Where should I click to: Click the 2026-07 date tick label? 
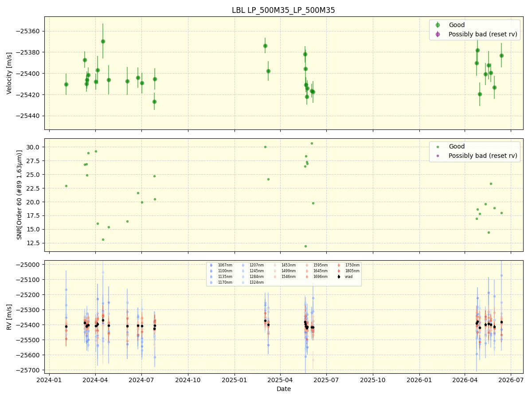[x=511, y=380]
